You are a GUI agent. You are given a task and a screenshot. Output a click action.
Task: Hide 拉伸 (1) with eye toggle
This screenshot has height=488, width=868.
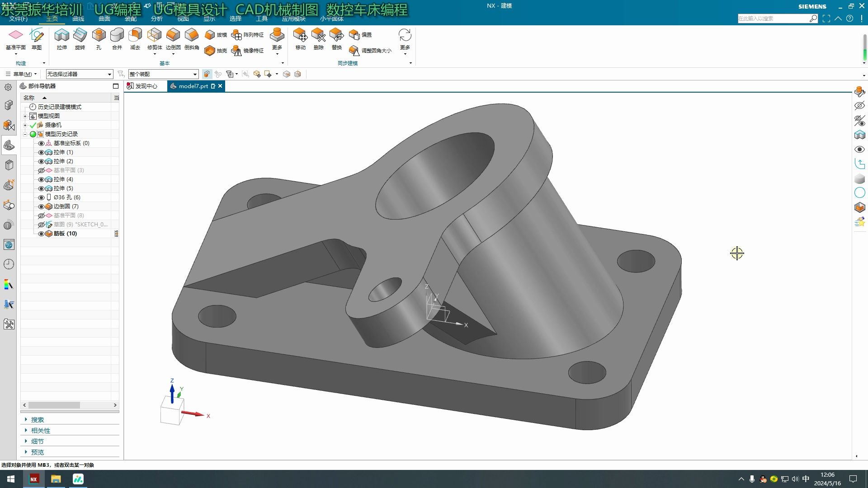(x=41, y=152)
